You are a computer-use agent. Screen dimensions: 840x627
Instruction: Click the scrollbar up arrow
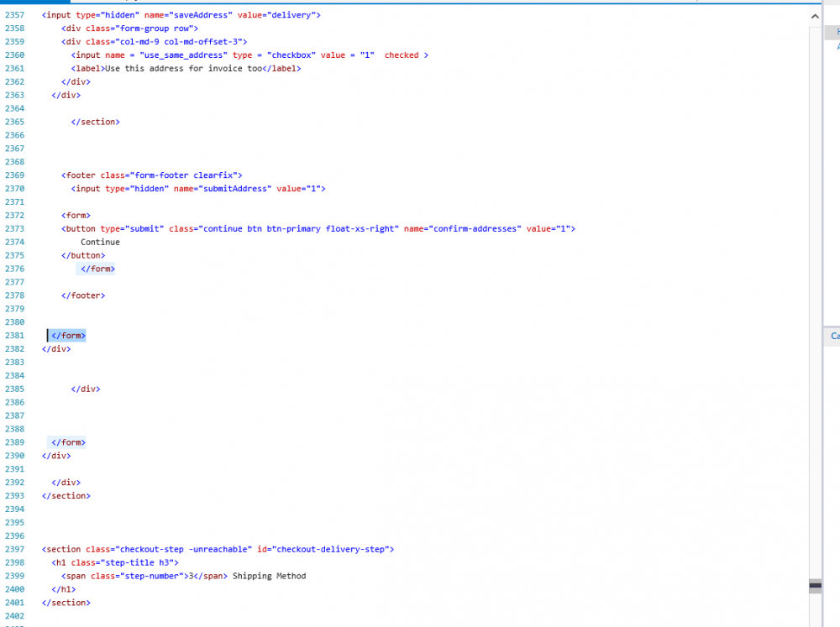(815, 16)
